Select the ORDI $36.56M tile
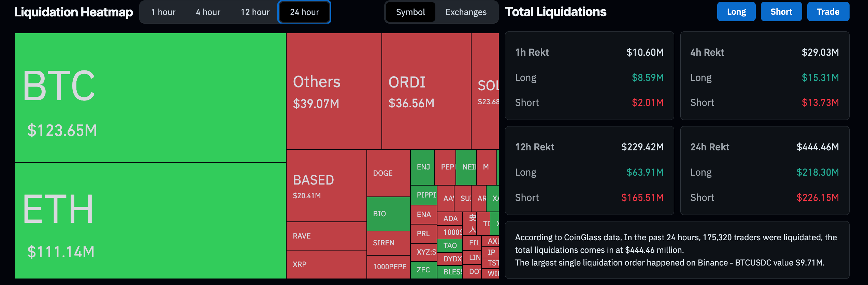This screenshot has width=868, height=285. (426, 91)
